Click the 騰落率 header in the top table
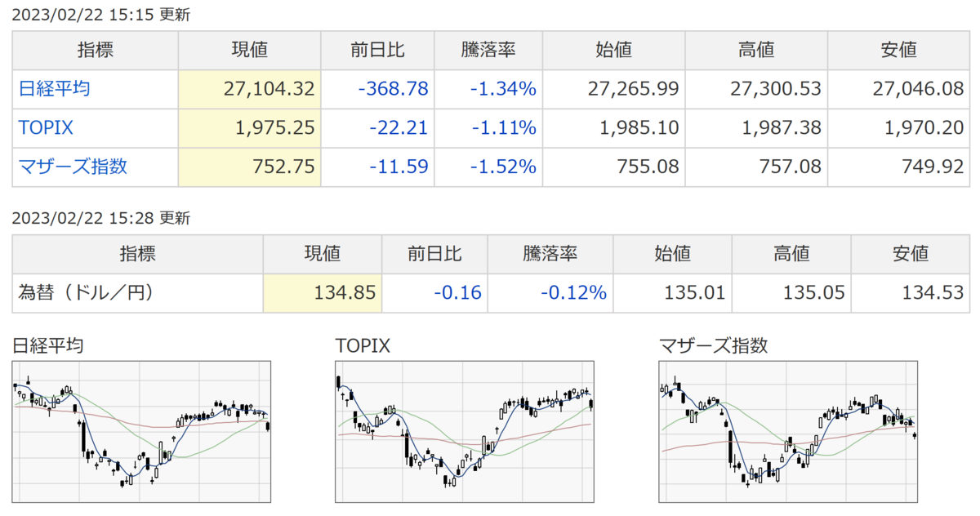This screenshot has width=980, height=516. 488,50
